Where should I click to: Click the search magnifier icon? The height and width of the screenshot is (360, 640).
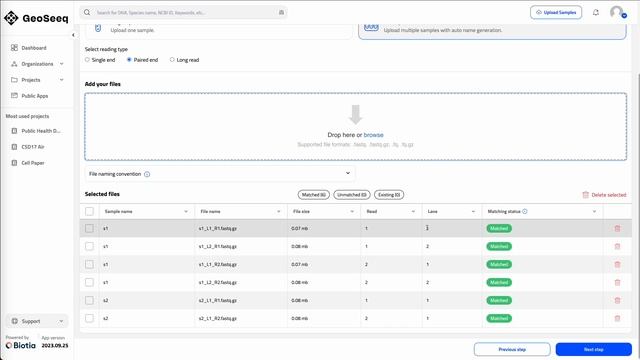click(87, 12)
